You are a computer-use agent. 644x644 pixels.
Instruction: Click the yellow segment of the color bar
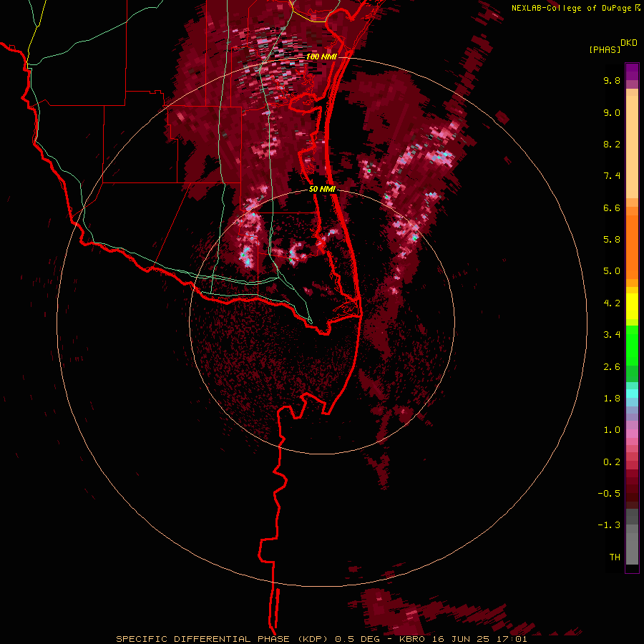point(632,306)
